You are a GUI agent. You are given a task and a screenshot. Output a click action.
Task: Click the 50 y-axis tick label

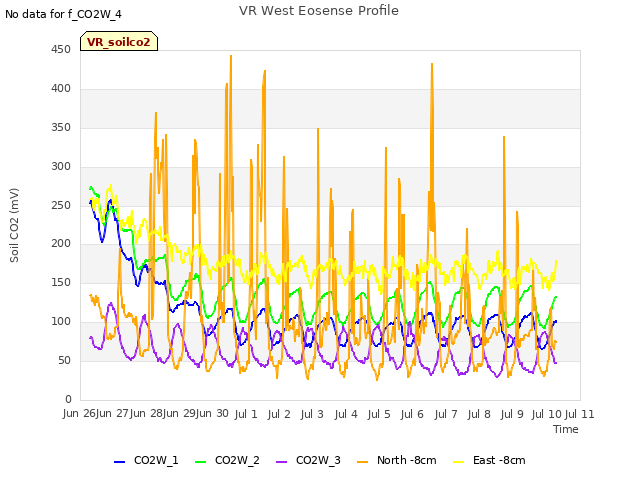click(x=64, y=360)
